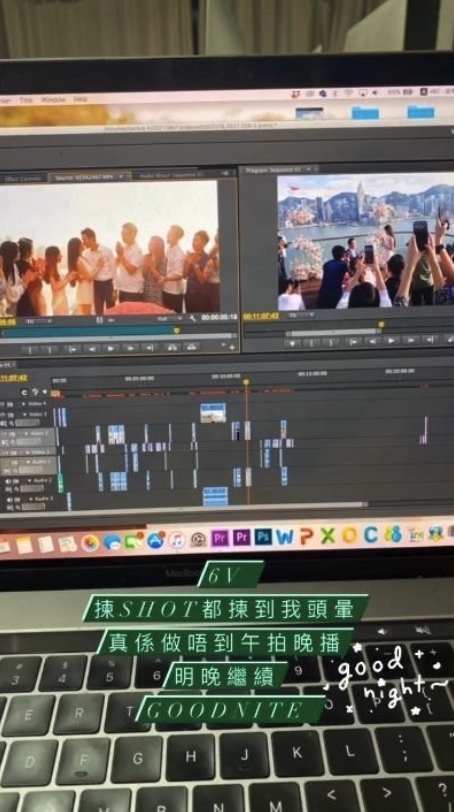Click the Audio 1 track header
This screenshot has height=812, width=454.
(x=28, y=466)
